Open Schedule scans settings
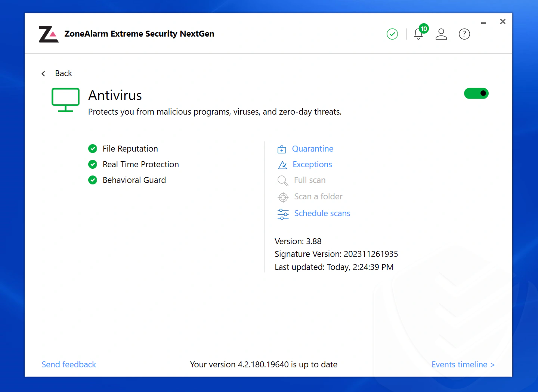This screenshot has width=538, height=392. 322,214
